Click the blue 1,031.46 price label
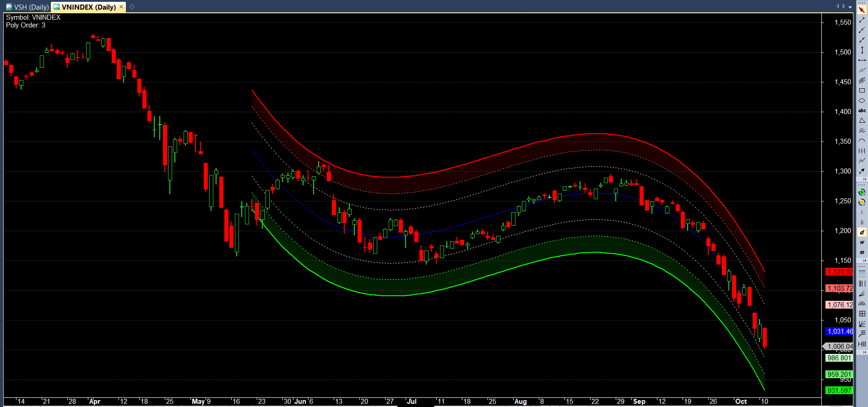 [x=839, y=331]
